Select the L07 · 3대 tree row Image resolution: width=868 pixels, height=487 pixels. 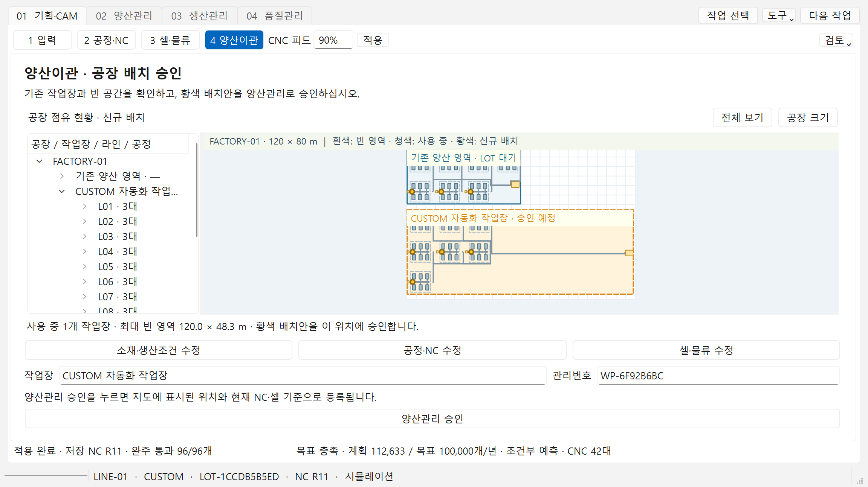[x=118, y=297]
